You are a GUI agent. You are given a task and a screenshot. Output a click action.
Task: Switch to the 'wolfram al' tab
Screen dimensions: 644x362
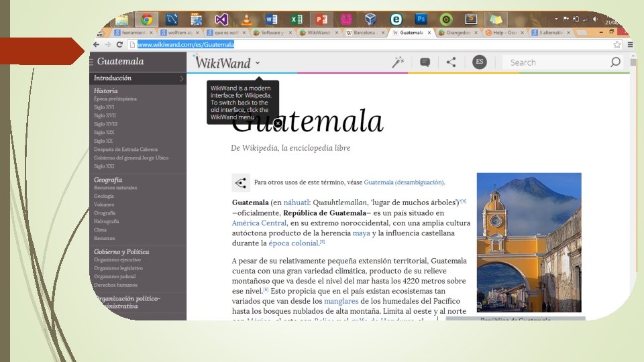click(180, 32)
